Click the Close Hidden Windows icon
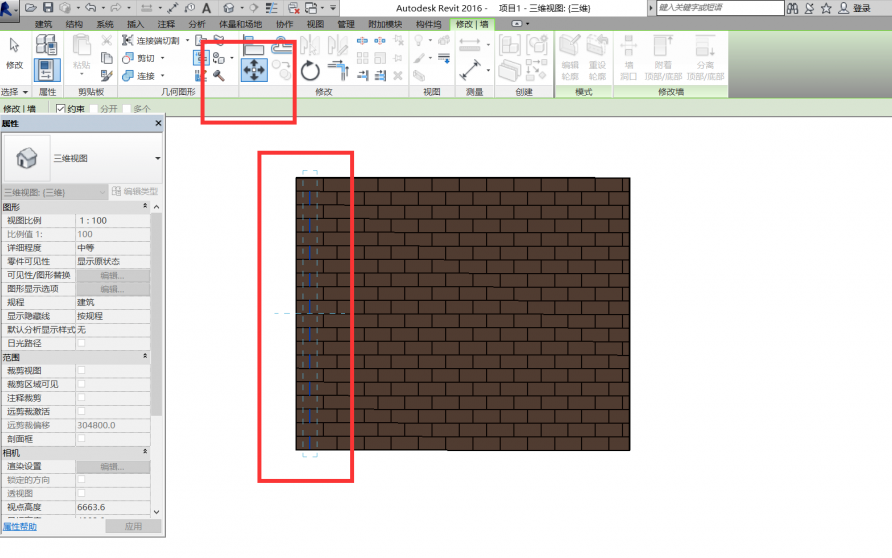The image size is (892, 558). pos(294,8)
